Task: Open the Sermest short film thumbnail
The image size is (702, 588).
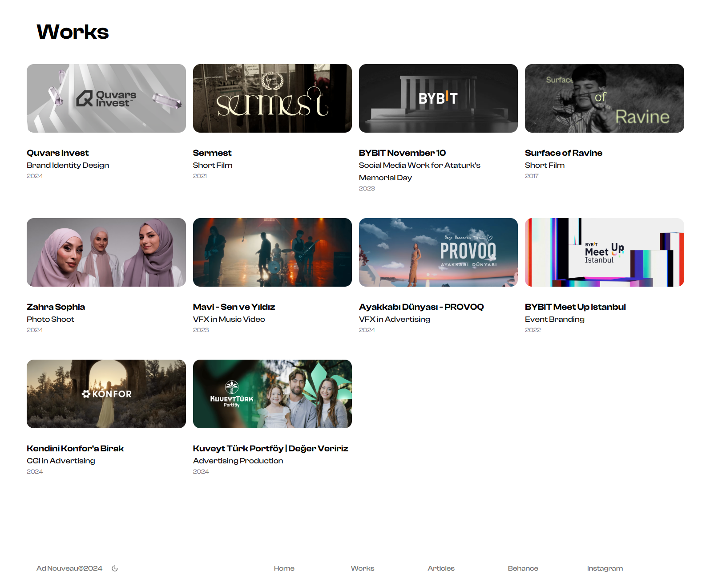Action: click(272, 98)
